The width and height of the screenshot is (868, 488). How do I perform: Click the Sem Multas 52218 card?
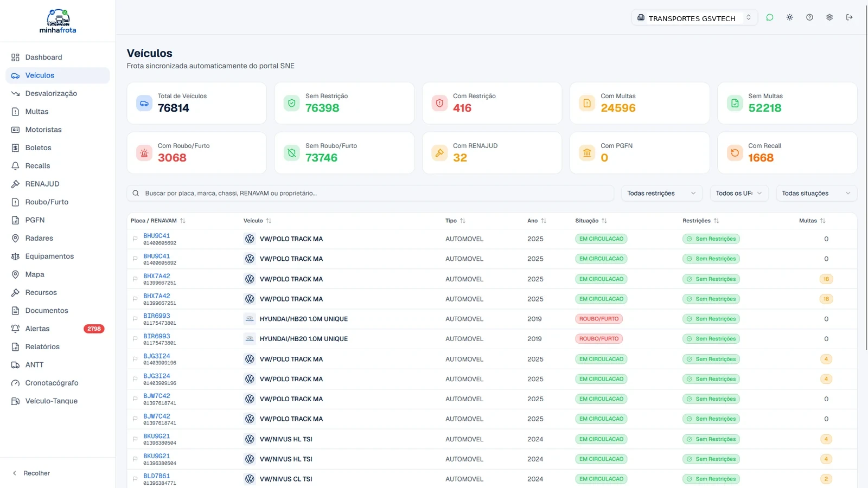tap(787, 103)
